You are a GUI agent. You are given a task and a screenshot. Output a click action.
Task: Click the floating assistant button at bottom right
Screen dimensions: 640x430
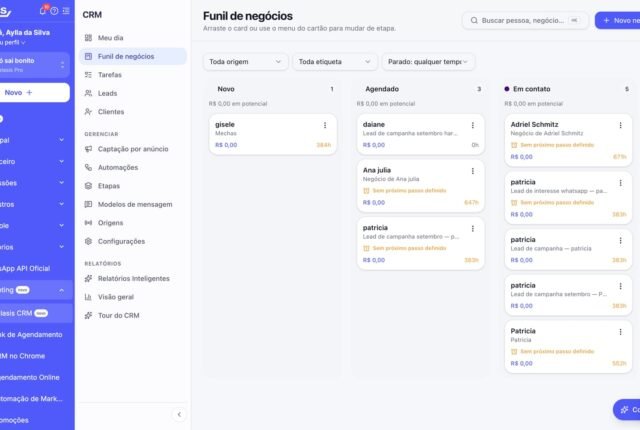(627, 409)
